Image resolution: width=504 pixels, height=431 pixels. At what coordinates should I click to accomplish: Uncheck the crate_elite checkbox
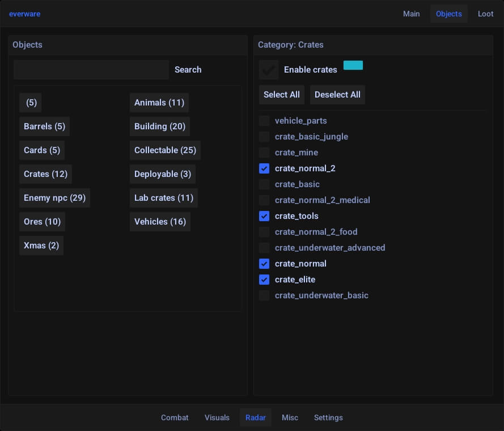click(x=264, y=280)
